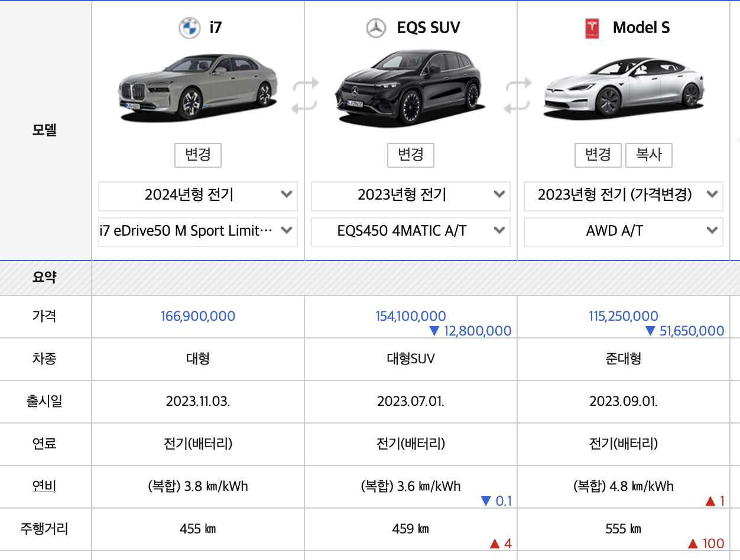Open the 2023년형 전기 dropdown for EQS SUV
Screen dimensions: 740x560
[410, 196]
